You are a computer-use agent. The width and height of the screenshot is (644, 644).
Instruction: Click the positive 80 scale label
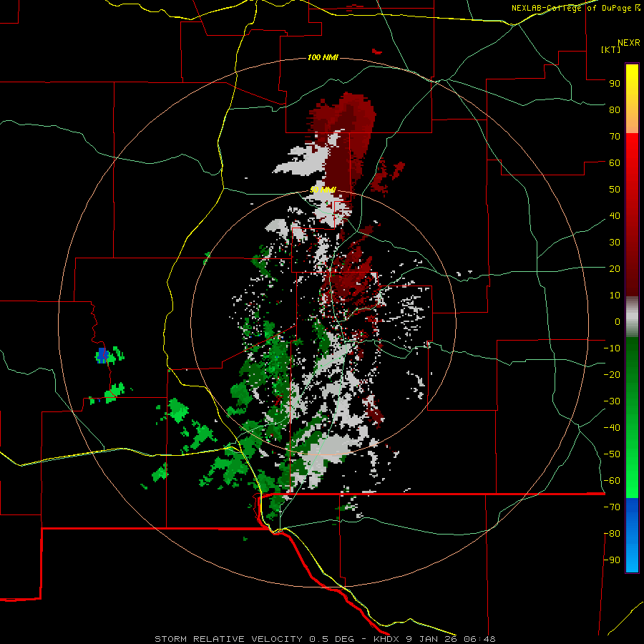pos(615,110)
